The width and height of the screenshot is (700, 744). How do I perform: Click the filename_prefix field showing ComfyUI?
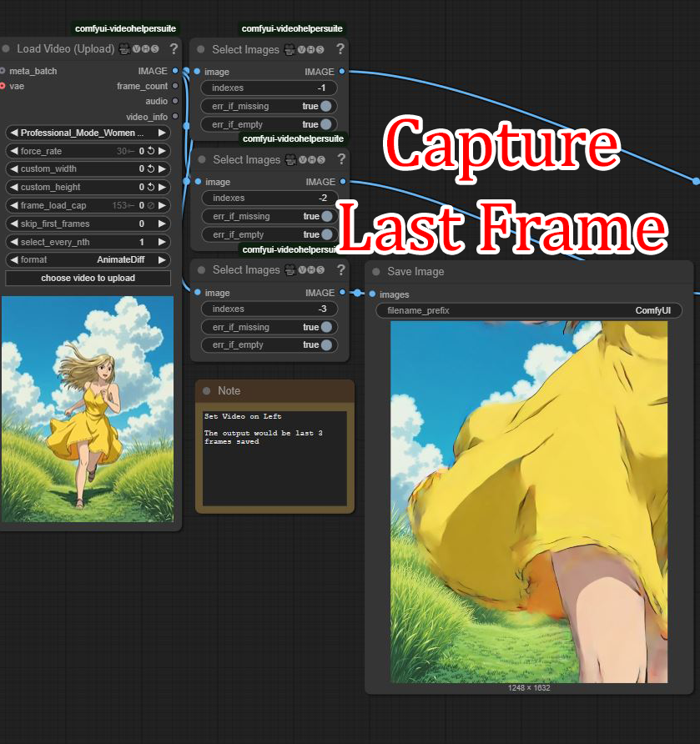pos(529,310)
